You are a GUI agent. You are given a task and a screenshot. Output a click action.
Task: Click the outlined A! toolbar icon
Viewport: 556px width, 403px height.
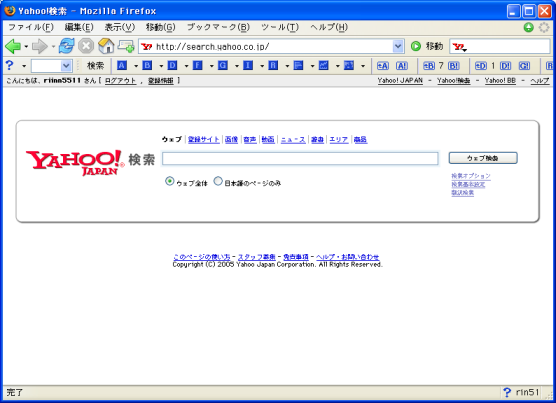click(x=402, y=66)
